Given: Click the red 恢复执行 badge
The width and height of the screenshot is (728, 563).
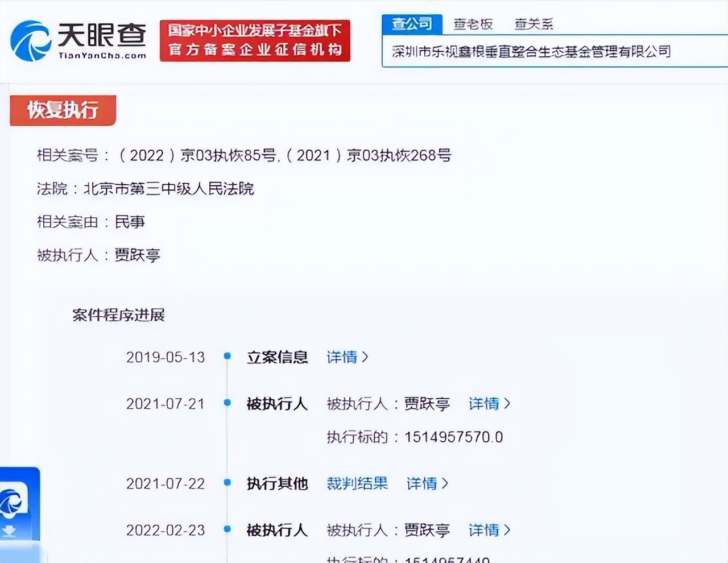Looking at the screenshot, I should pos(63,110).
